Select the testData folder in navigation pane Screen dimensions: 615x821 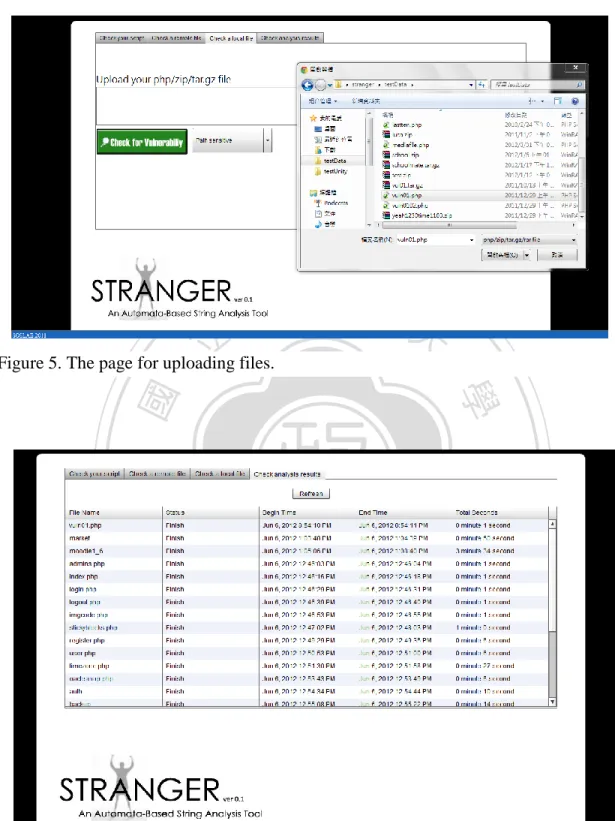coord(331,161)
